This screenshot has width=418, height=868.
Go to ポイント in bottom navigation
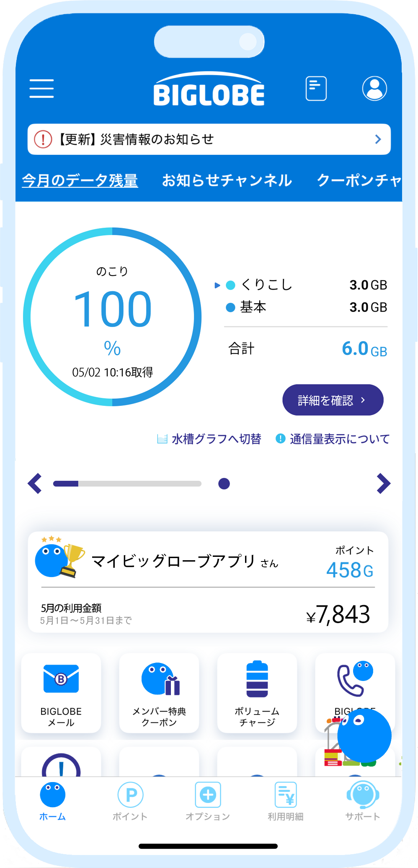[130, 801]
